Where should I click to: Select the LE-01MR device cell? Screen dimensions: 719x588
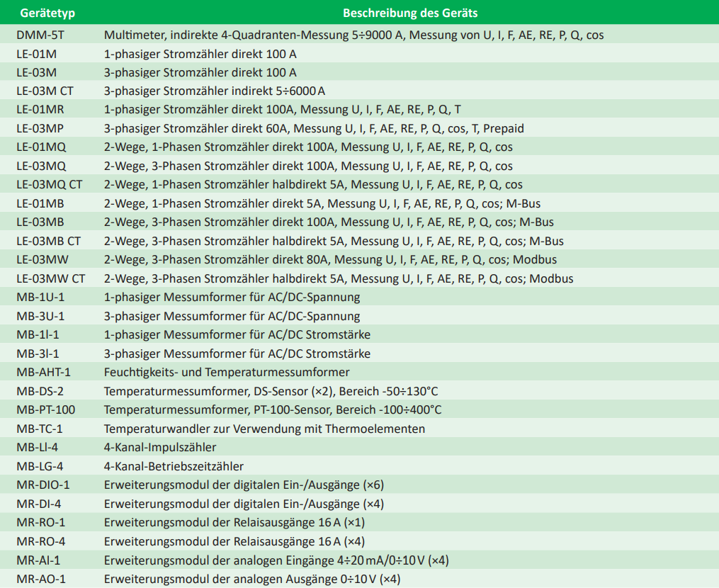(40, 110)
